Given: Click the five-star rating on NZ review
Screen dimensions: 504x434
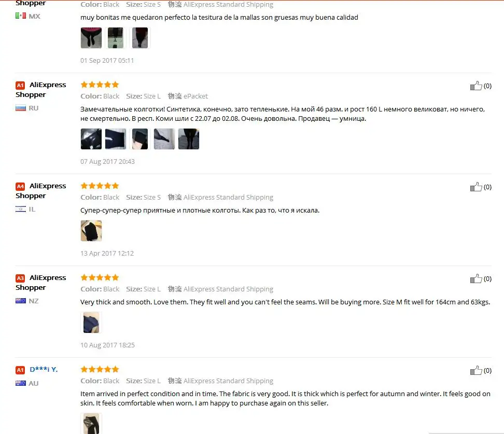Looking at the screenshot, I should 100,277.
